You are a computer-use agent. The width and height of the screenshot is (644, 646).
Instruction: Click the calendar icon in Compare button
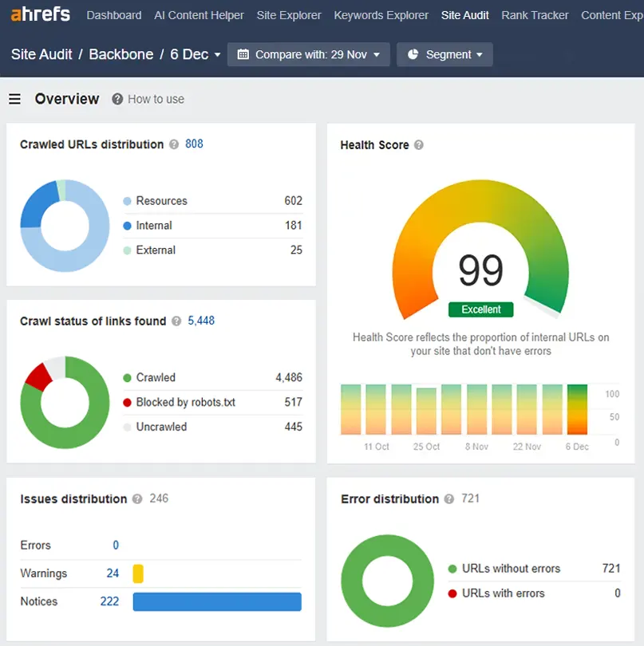coord(243,54)
